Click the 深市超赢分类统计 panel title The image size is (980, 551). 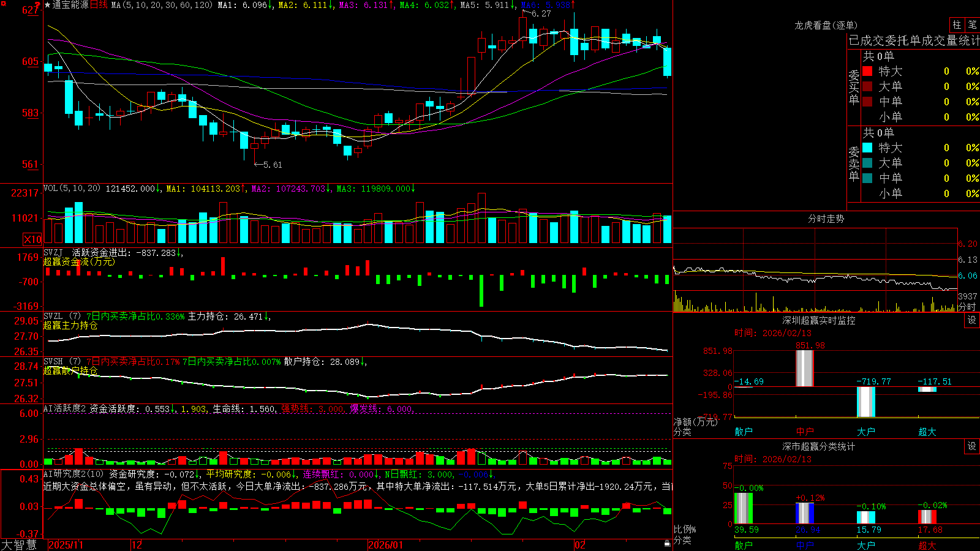pos(818,446)
